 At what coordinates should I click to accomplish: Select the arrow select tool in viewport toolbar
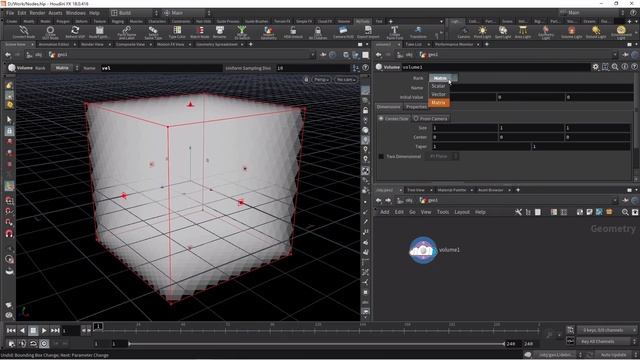[9, 120]
